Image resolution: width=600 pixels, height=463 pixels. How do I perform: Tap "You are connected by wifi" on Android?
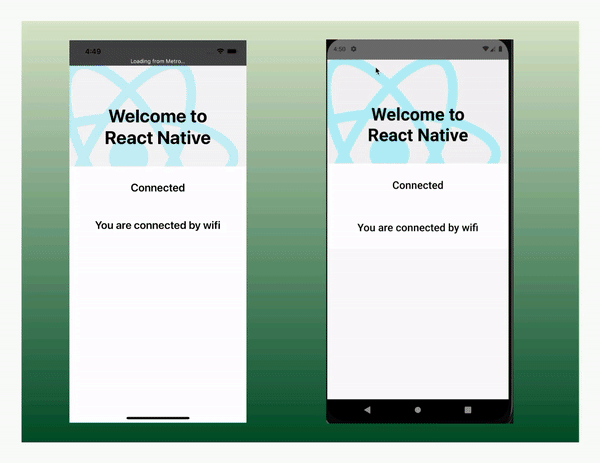point(417,228)
